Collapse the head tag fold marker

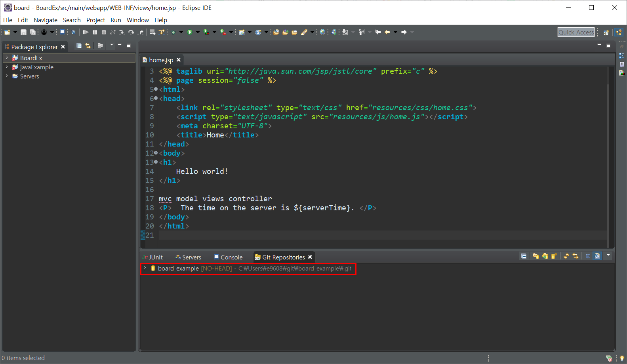tap(156, 98)
